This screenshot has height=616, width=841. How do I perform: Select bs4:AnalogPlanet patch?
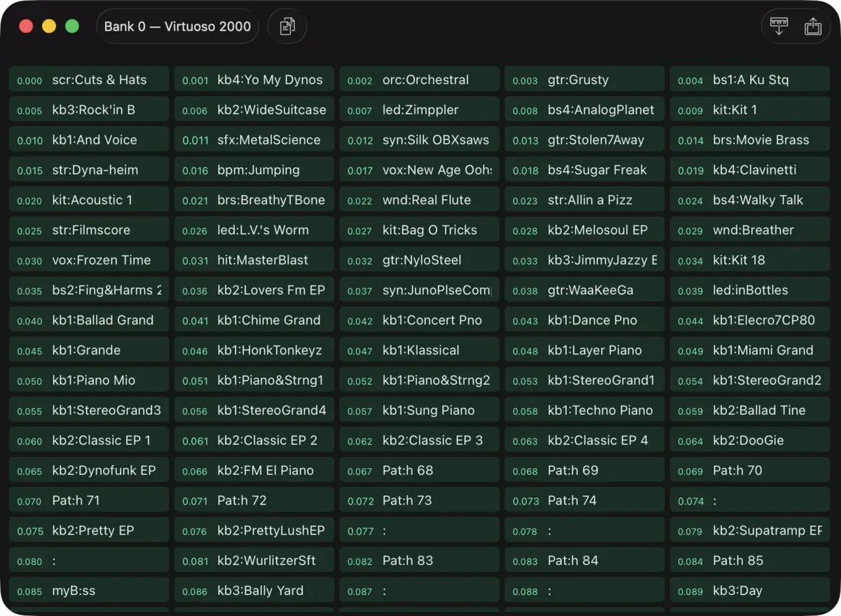point(584,109)
